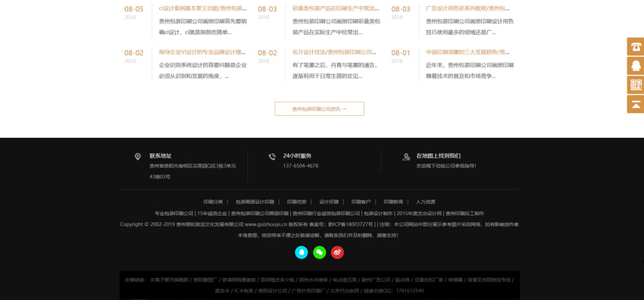Select footer menu item 包装画册设计印刷
This screenshot has height=300, width=644.
click(255, 202)
